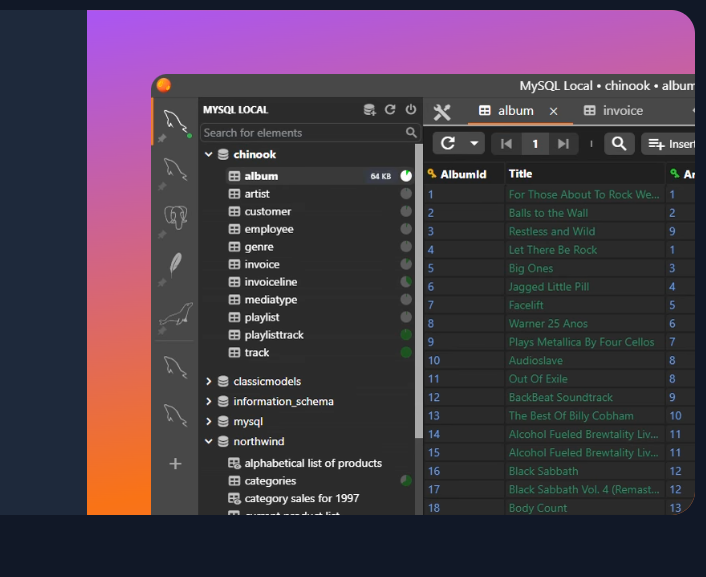Open the track table
The image size is (706, 577).
[x=319, y=352]
